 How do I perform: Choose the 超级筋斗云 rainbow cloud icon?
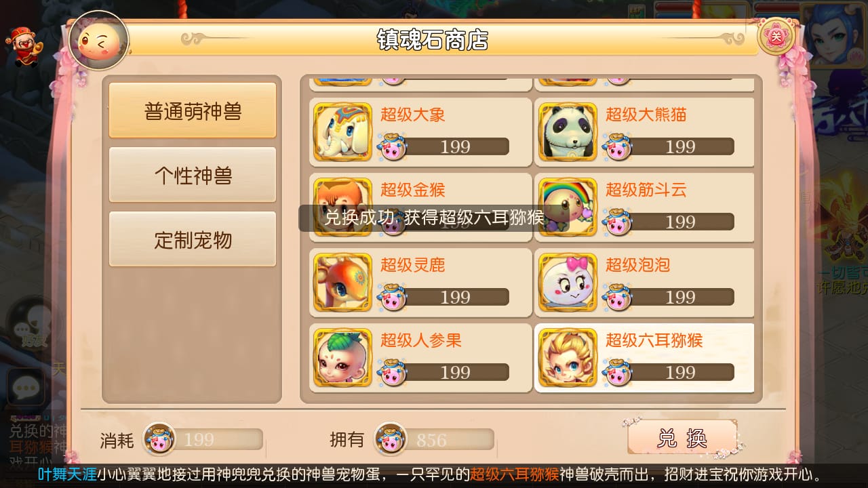click(x=568, y=207)
